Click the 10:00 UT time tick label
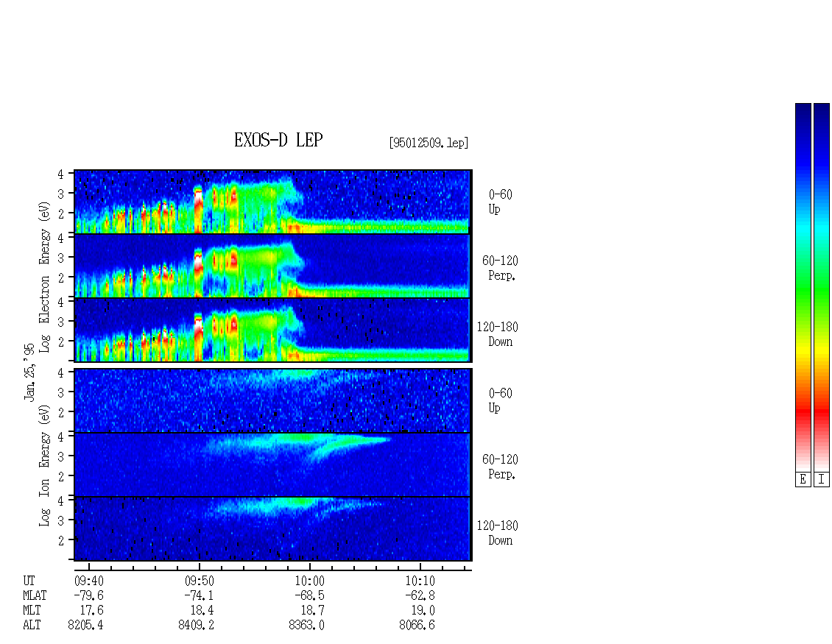Image resolution: width=832 pixels, height=644 pixels. click(x=310, y=581)
